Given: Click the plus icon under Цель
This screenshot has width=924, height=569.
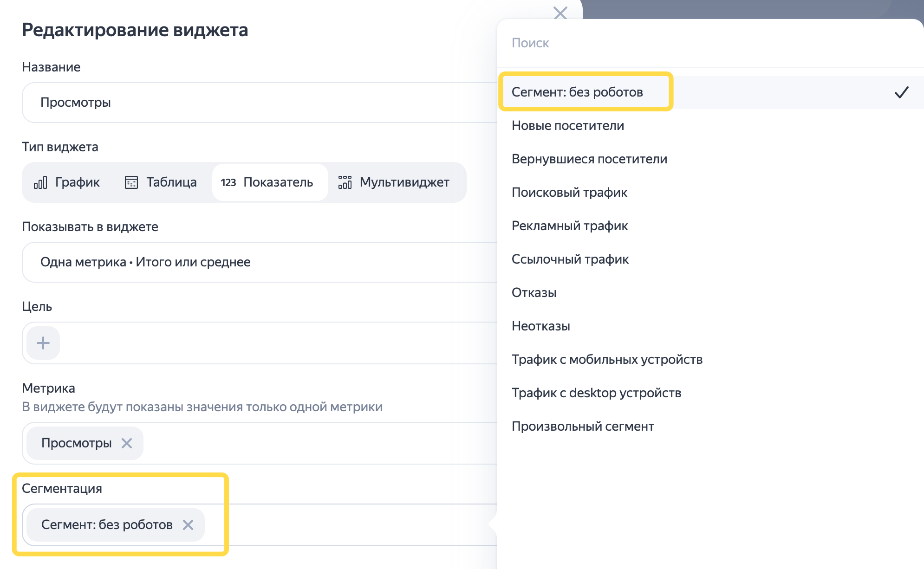Looking at the screenshot, I should point(43,343).
